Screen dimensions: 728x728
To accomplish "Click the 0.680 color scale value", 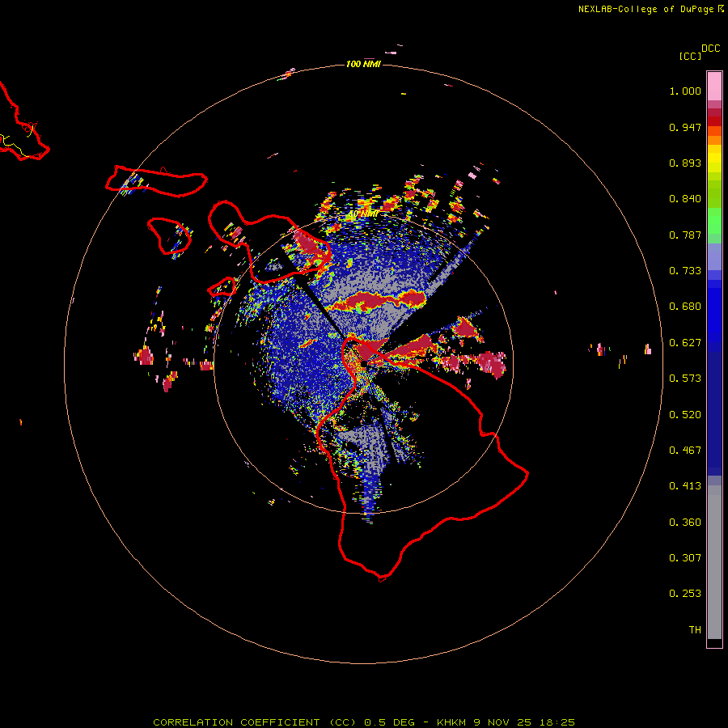I will pyautogui.click(x=685, y=307).
